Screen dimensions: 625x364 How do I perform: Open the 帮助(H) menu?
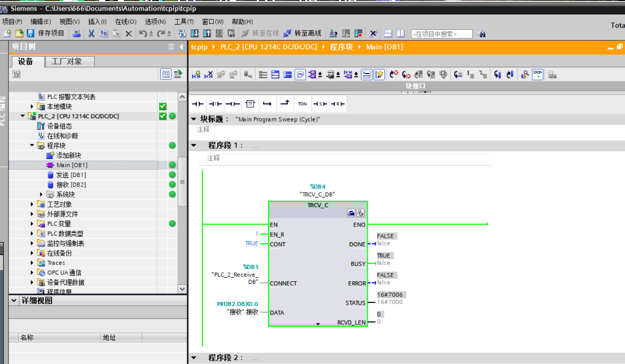pyautogui.click(x=242, y=22)
